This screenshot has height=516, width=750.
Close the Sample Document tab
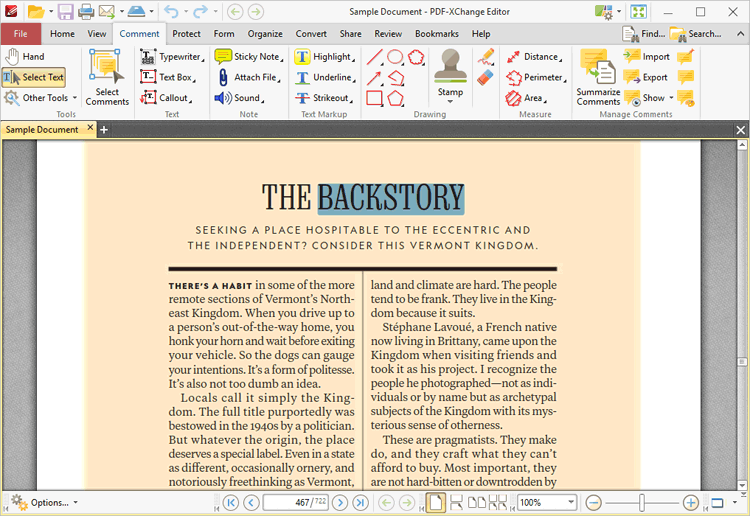[x=90, y=128]
